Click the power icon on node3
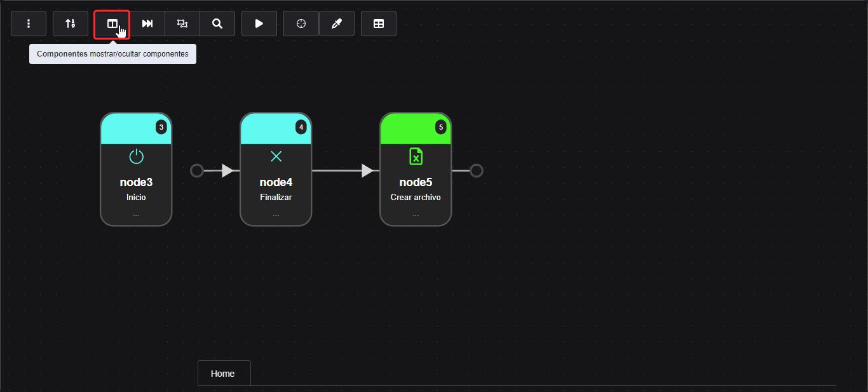 (x=136, y=156)
